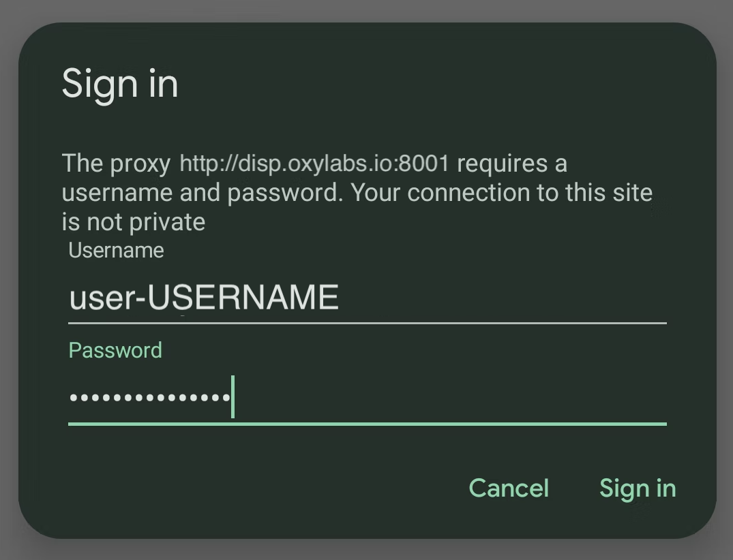
Task: Select the text 'user-USERNAME' in Username
Action: click(x=203, y=296)
